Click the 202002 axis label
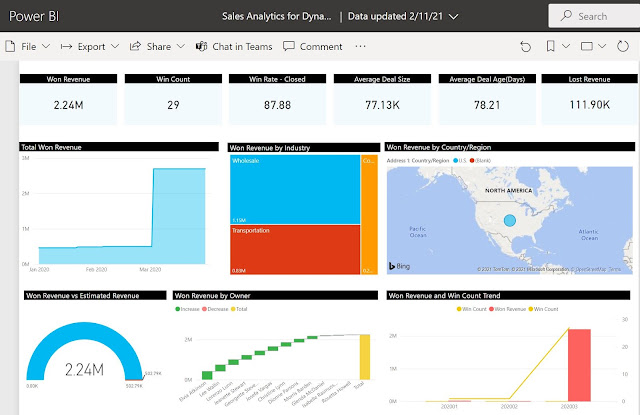Image resolution: width=640 pixels, height=415 pixels. pos(509,406)
